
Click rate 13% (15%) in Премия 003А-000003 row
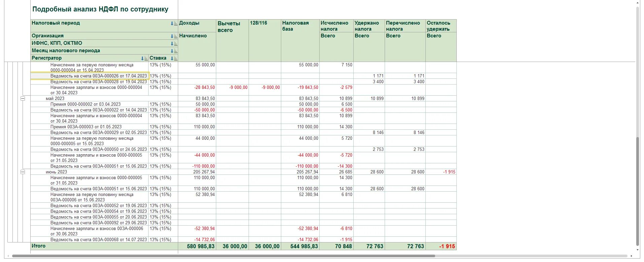tap(160, 127)
